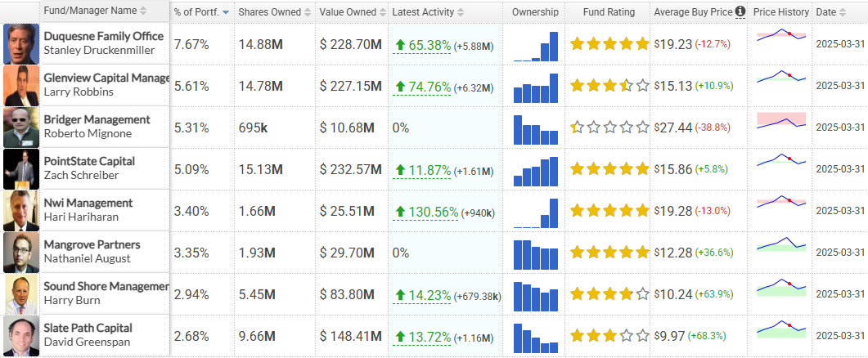Click David Greenspan's profile photo
Viewport: 868px width, 358px height.
coord(21,336)
